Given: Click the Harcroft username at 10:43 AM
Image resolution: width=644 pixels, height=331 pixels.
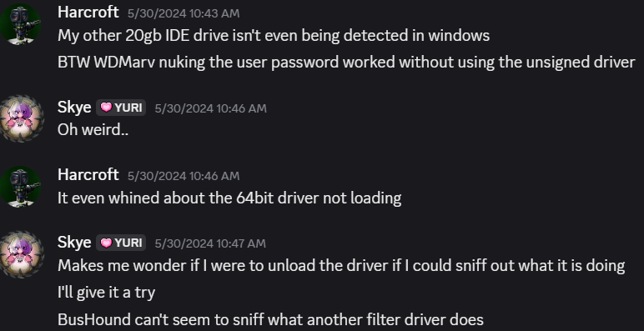Looking at the screenshot, I should pos(88,13).
